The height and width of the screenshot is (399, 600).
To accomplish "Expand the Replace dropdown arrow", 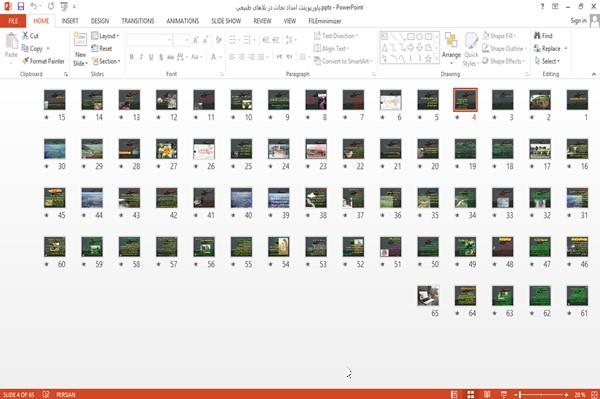I will (x=566, y=49).
